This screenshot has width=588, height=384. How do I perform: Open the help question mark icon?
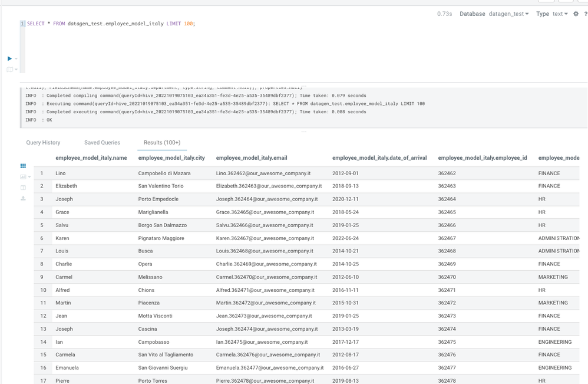[x=586, y=14]
